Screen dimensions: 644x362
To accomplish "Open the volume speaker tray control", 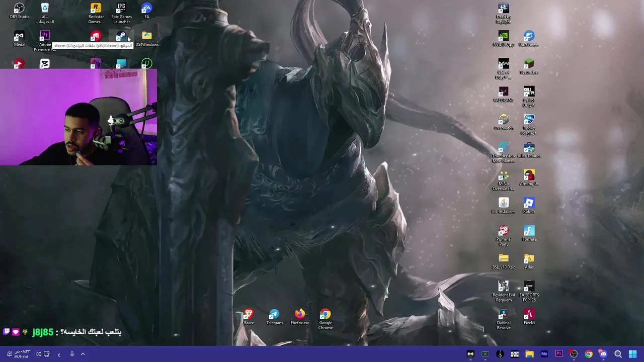I will click(38, 354).
